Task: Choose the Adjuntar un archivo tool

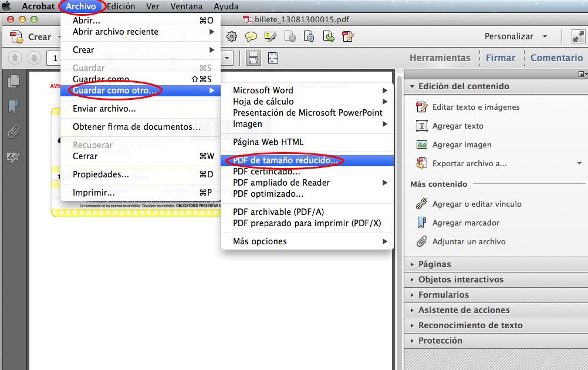Action: pyautogui.click(x=468, y=241)
